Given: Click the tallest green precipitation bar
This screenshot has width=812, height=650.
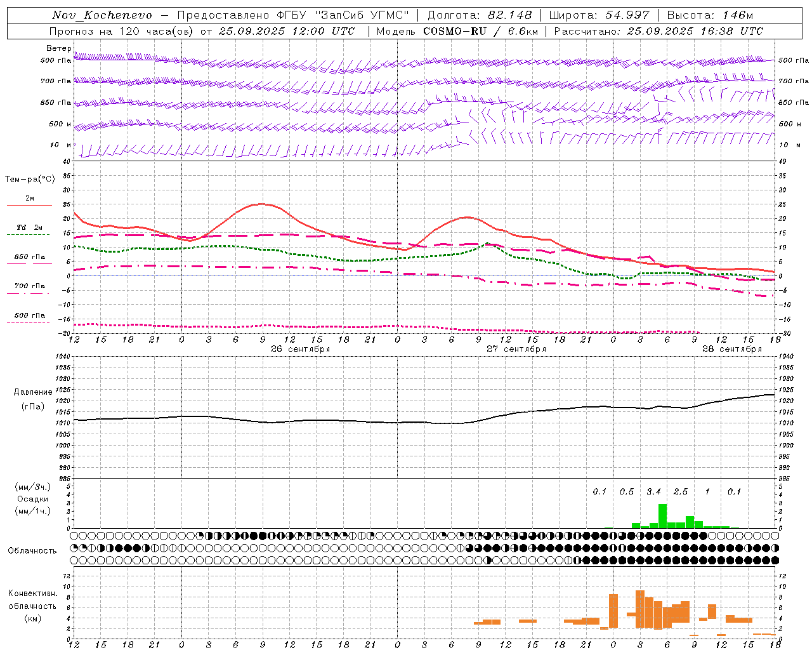Looking at the screenshot, I should [x=663, y=516].
